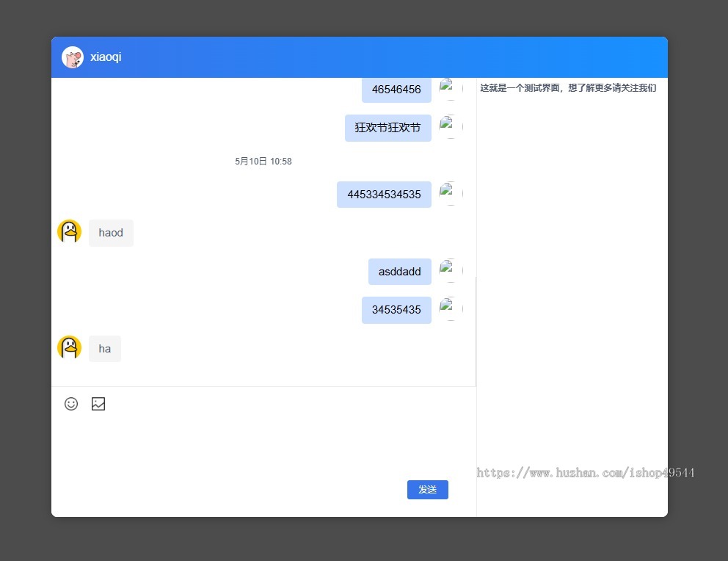This screenshot has height=561, width=728.
Task: Select the 狂欢节狂欢节 message bubble
Action: [388, 128]
